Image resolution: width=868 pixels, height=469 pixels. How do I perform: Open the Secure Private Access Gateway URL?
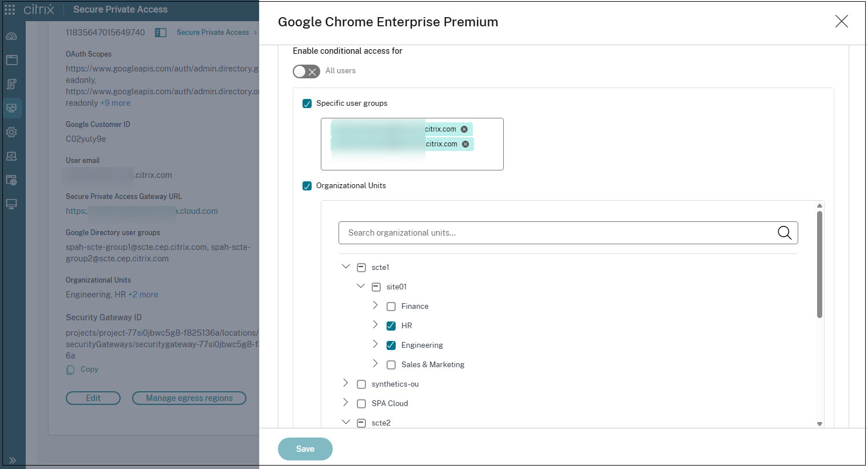pyautogui.click(x=142, y=211)
